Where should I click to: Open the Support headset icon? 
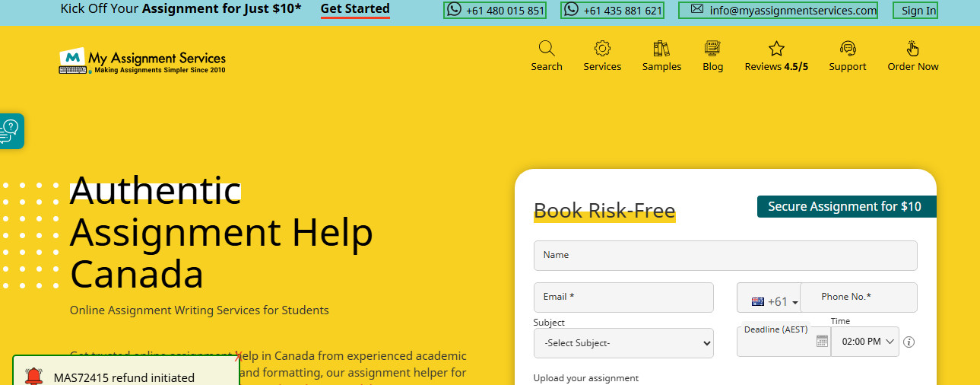(848, 49)
